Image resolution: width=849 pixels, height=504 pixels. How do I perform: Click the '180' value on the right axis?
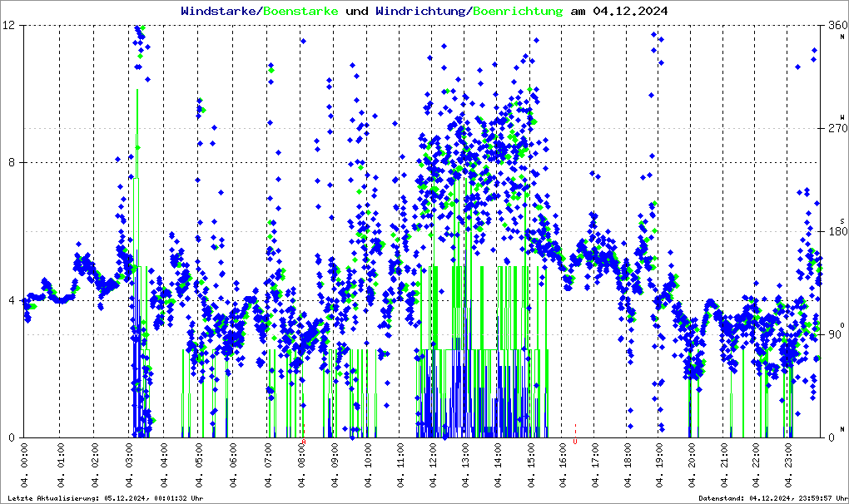[833, 232]
